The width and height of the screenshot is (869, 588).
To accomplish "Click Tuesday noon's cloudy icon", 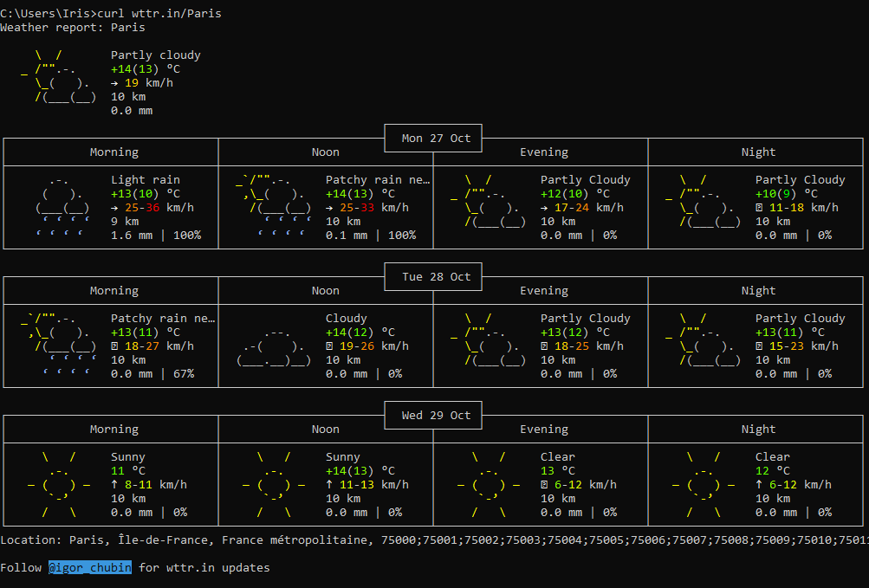I will coord(274,346).
